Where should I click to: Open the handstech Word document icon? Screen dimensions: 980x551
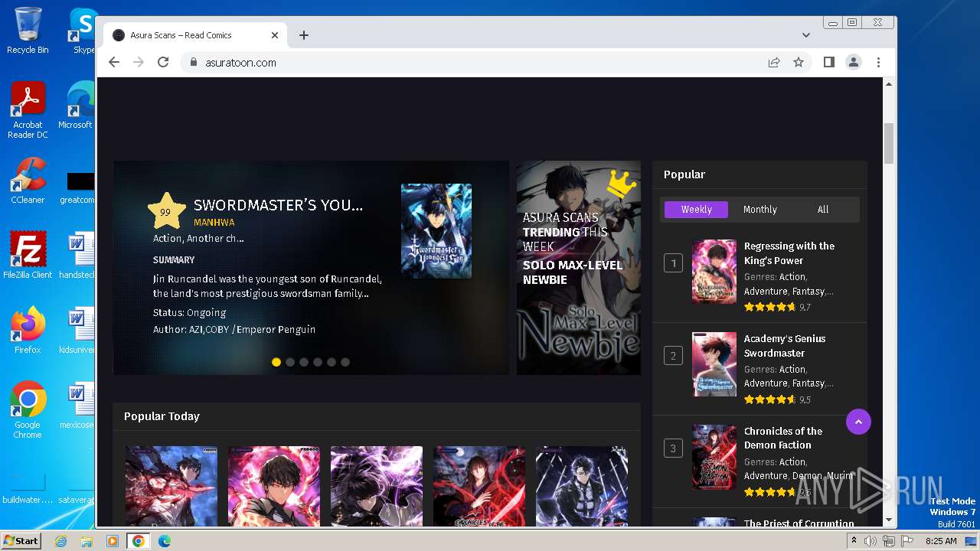click(x=77, y=256)
